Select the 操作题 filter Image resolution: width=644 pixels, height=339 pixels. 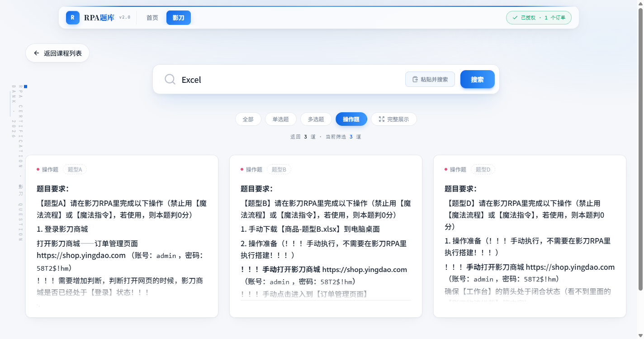click(351, 119)
